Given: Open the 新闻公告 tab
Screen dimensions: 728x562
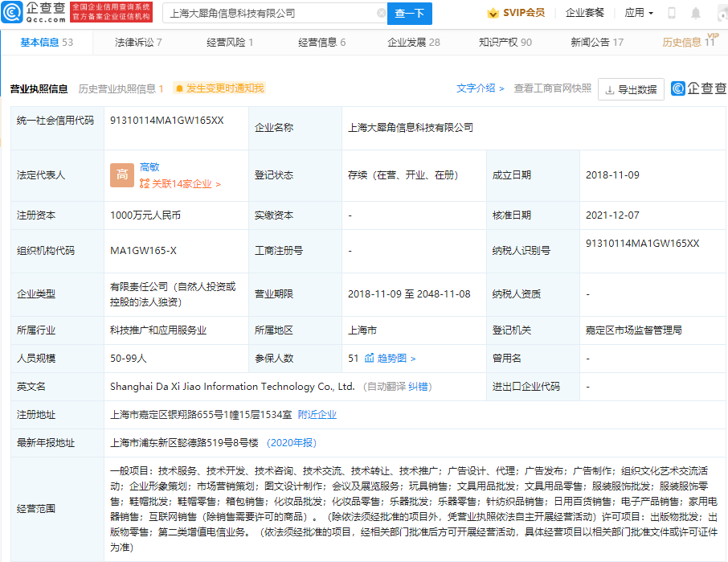Looking at the screenshot, I should tap(597, 43).
